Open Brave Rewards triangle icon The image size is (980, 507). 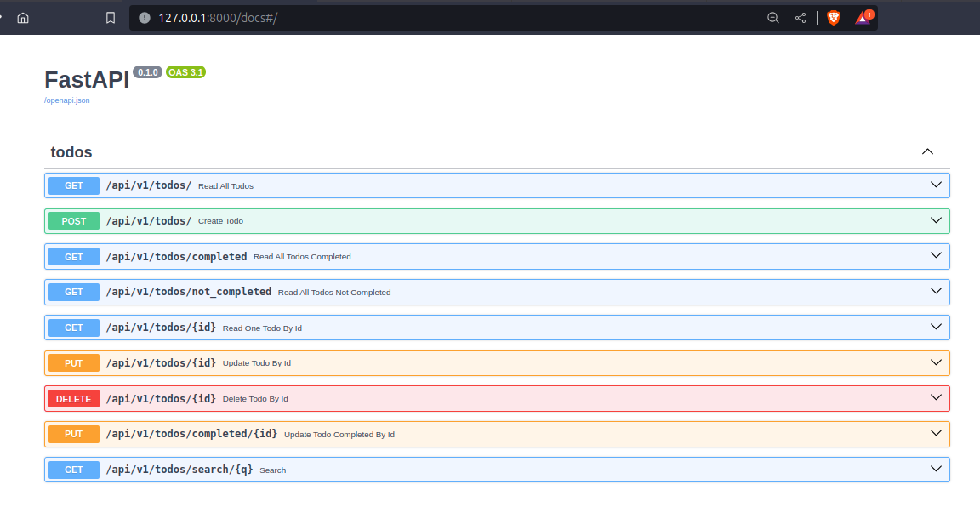tap(863, 18)
